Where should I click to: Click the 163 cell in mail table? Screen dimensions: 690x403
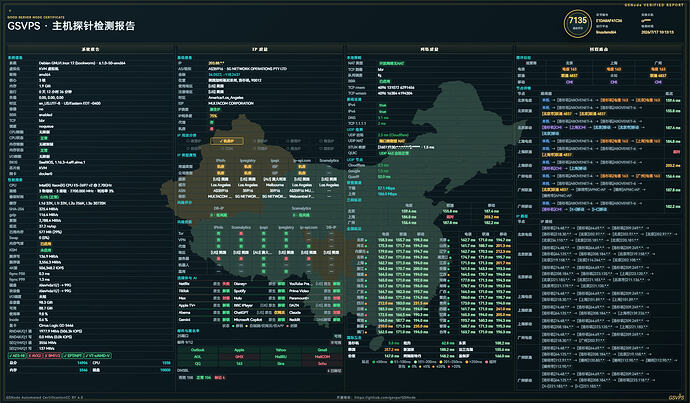tap(239, 363)
